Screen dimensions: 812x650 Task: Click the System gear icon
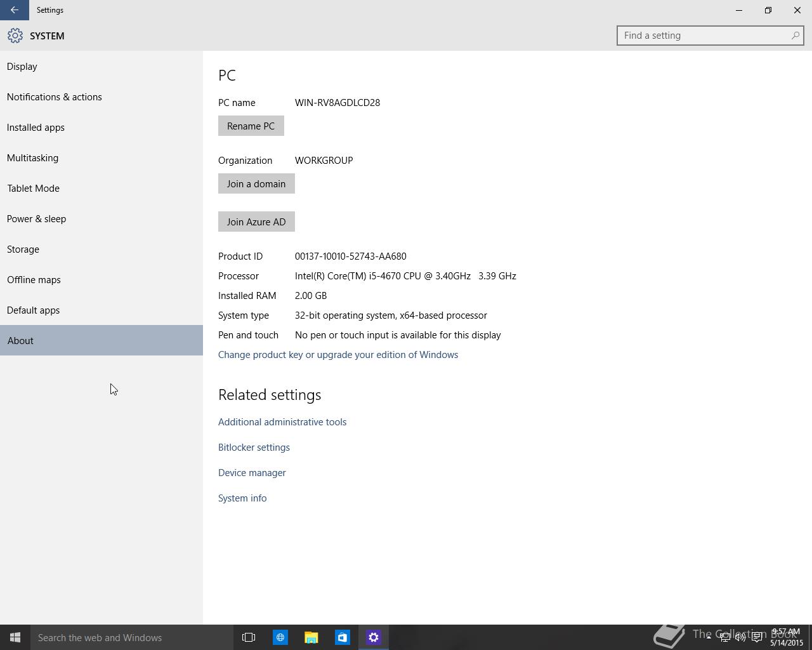tap(15, 36)
